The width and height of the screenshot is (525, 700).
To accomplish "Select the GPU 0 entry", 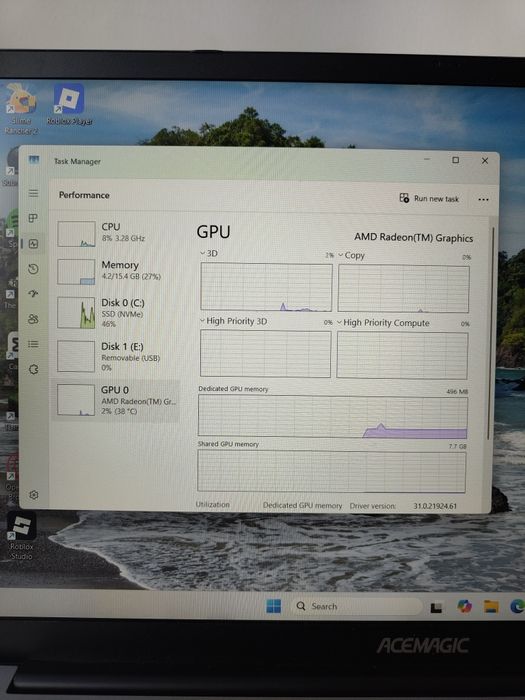I will (x=117, y=400).
